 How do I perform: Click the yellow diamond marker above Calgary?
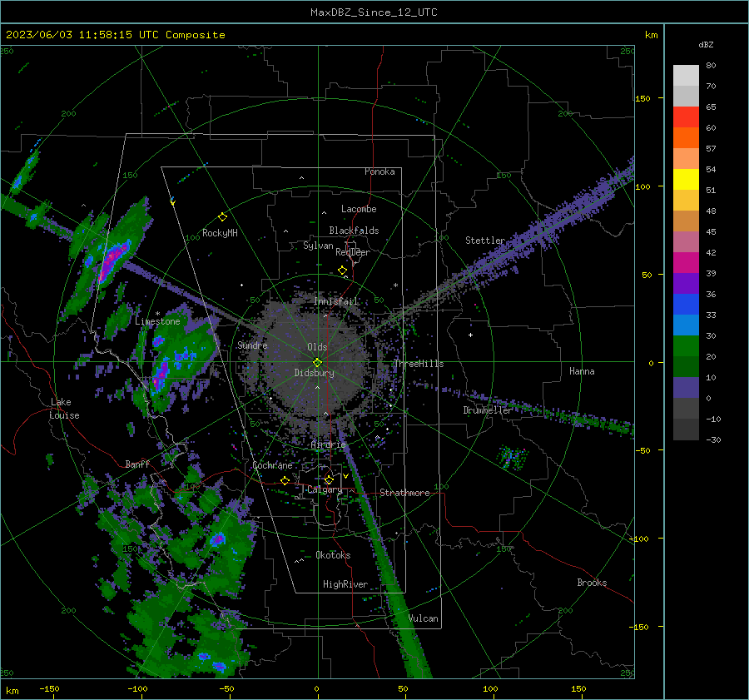[x=329, y=479]
